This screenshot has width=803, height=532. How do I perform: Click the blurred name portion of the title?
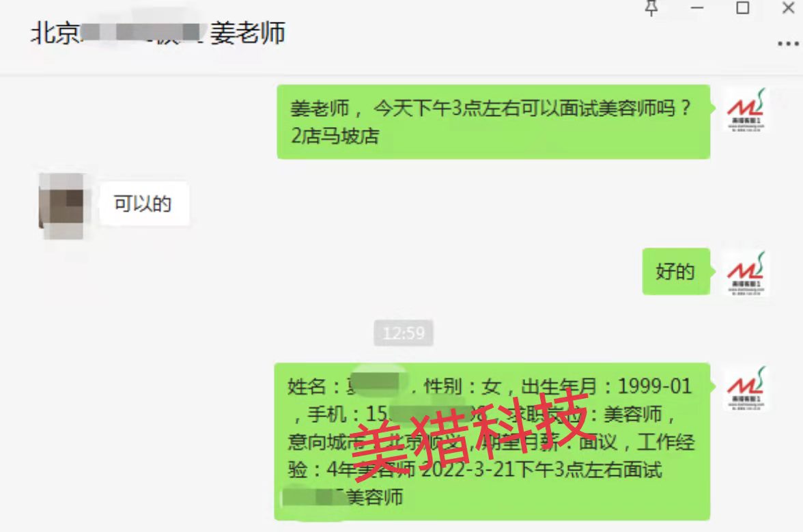[x=142, y=32]
